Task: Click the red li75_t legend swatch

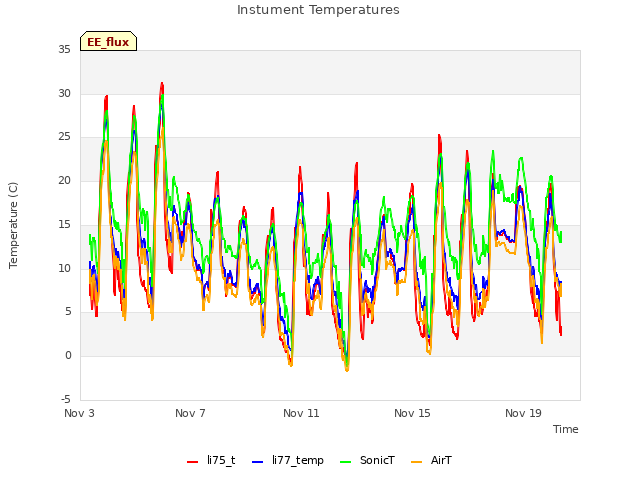Action: 192,462
